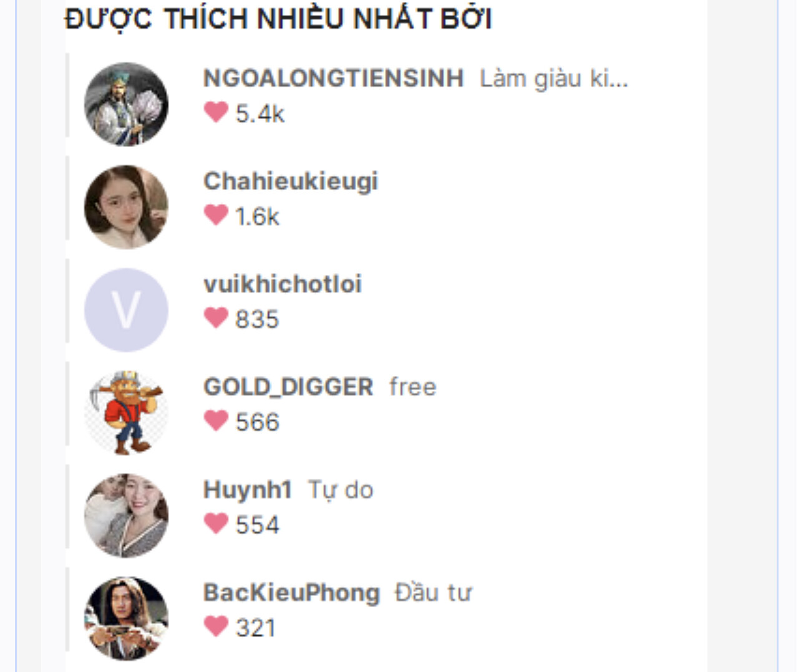Click the Chahieukieugi profile avatar

126,207
